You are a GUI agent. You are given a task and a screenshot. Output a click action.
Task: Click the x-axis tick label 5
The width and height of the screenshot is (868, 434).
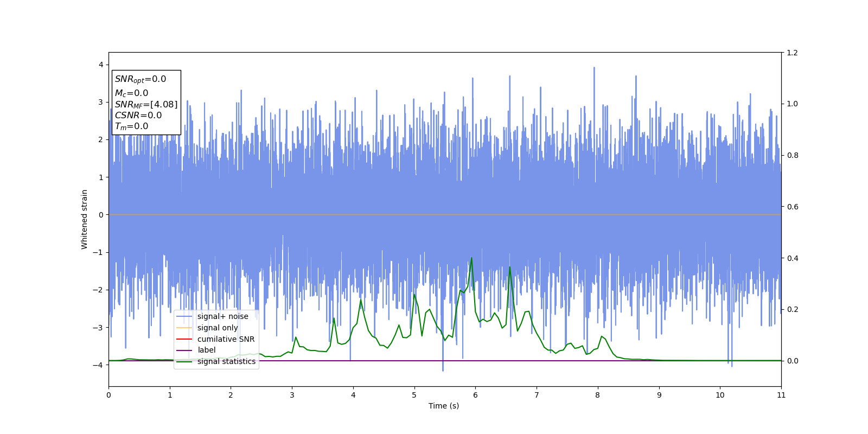pyautogui.click(x=414, y=395)
